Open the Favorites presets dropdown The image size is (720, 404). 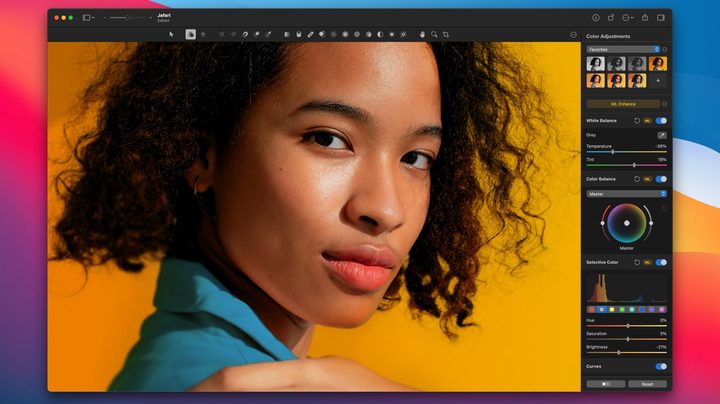(623, 49)
